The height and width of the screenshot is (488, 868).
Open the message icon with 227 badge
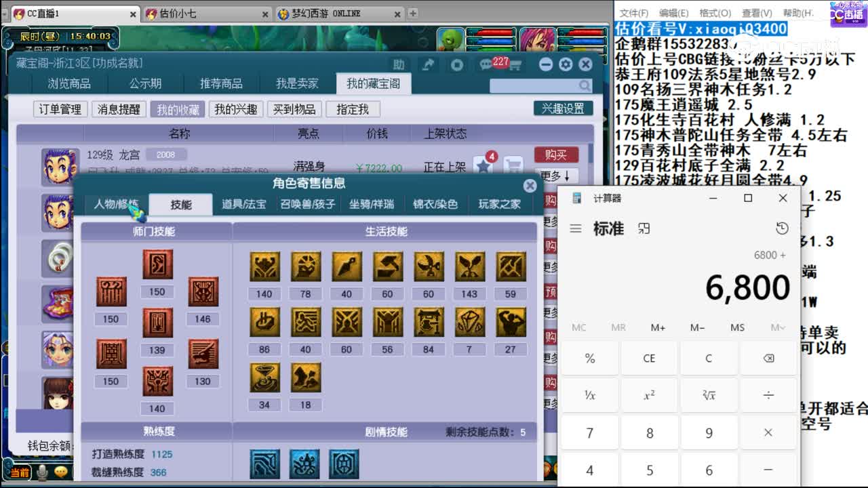487,65
